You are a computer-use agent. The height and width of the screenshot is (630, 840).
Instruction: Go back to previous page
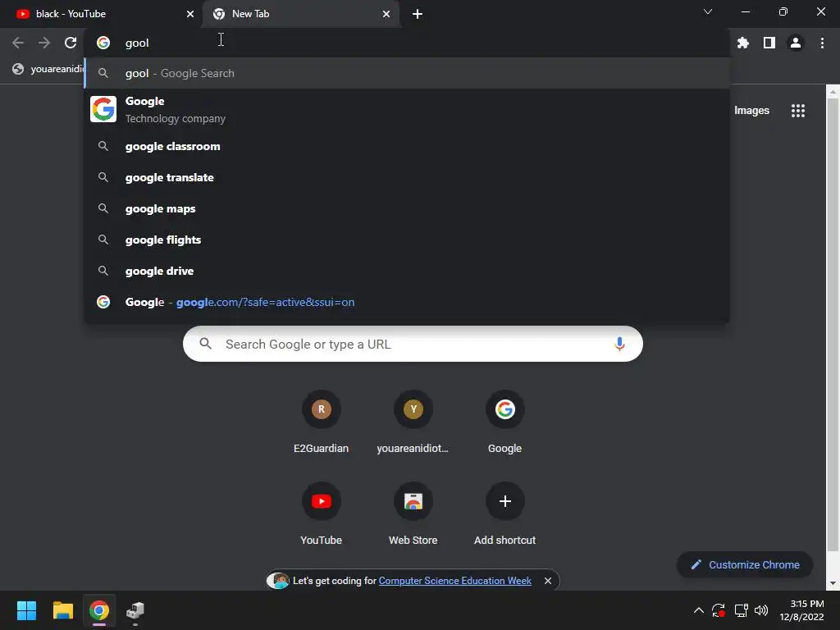click(18, 43)
